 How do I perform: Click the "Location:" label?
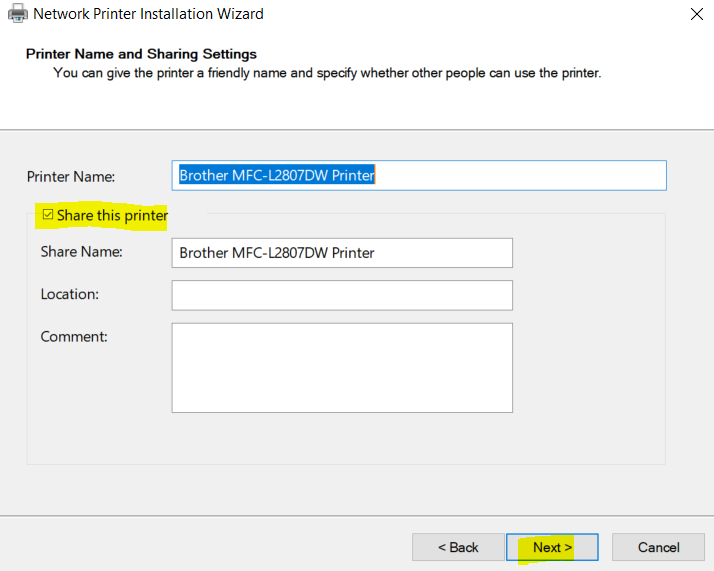pyautogui.click(x=70, y=294)
